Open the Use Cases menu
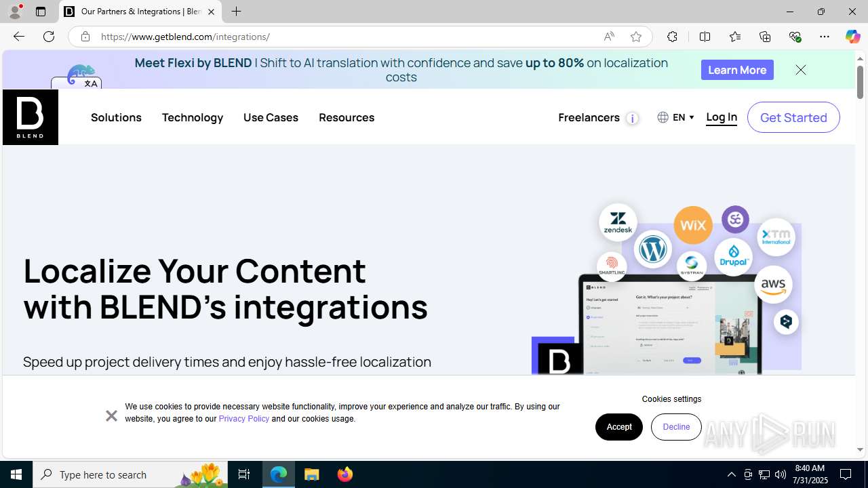This screenshot has width=868, height=488. pos(271,117)
